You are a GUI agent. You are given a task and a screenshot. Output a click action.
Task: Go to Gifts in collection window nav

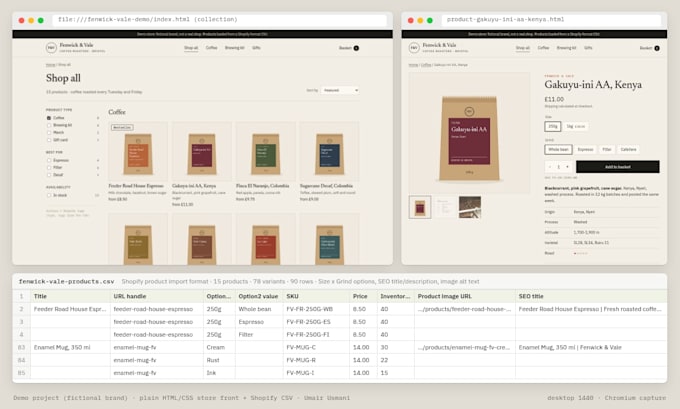click(x=256, y=48)
